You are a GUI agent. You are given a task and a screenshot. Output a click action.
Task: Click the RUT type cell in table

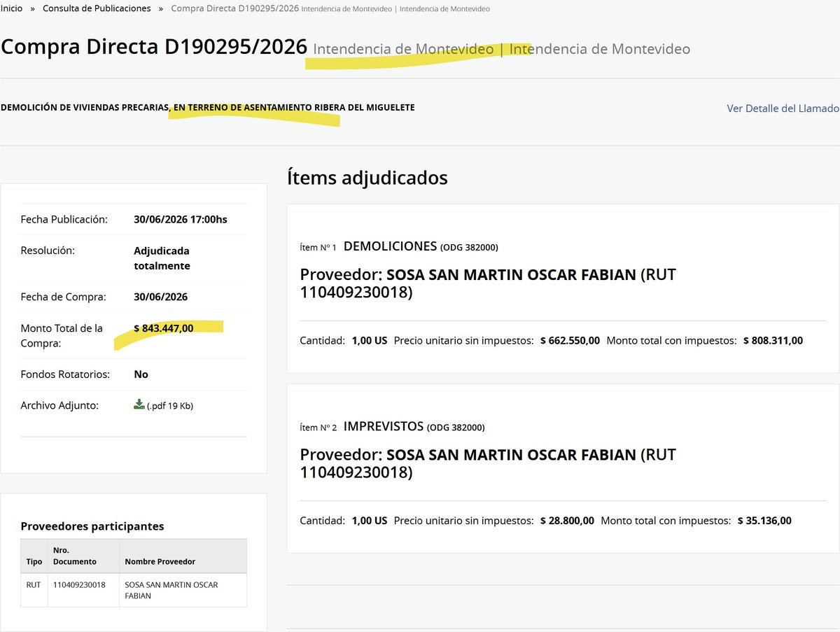point(34,590)
